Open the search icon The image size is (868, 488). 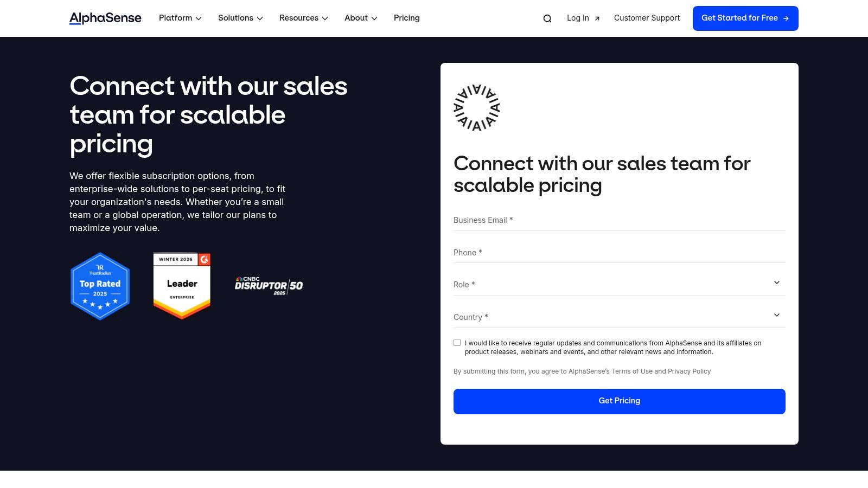[547, 18]
